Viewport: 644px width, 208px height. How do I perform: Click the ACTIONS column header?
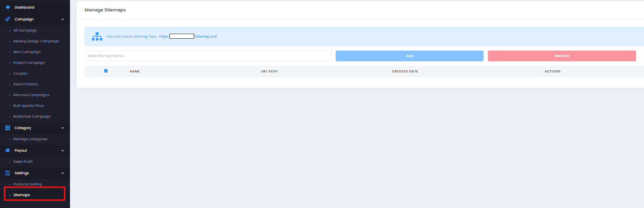coord(552,71)
